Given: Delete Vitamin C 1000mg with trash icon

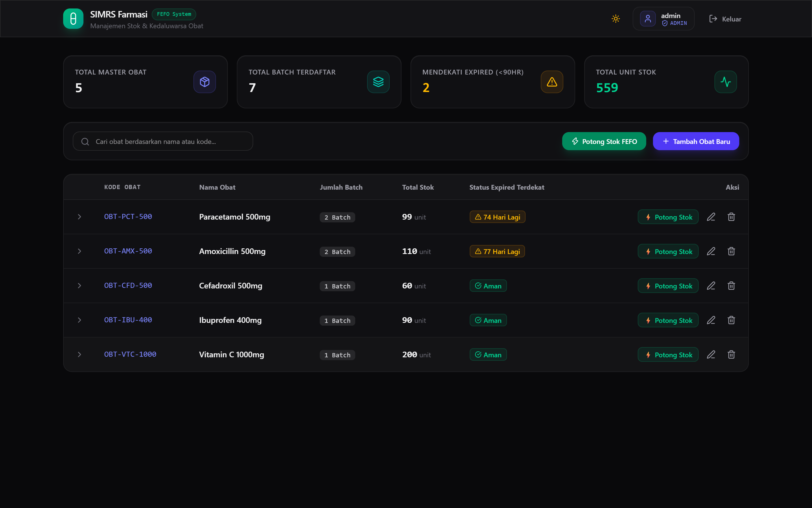Looking at the screenshot, I should point(731,354).
